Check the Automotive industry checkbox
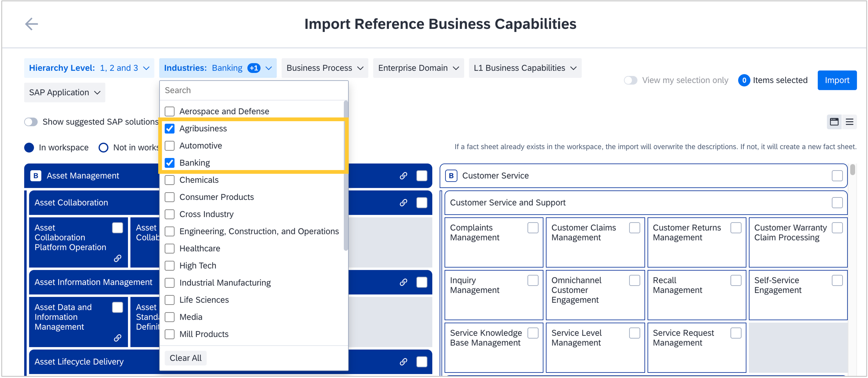 (169, 146)
